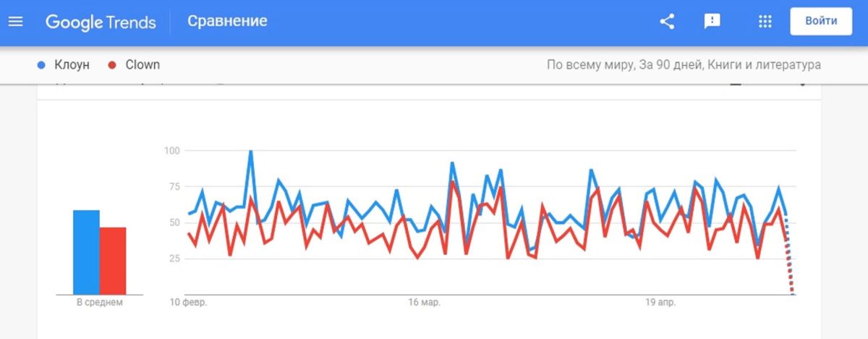Viewport: 868px width, 339px height.
Task: Click the Войти sign-in button
Action: 821,21
